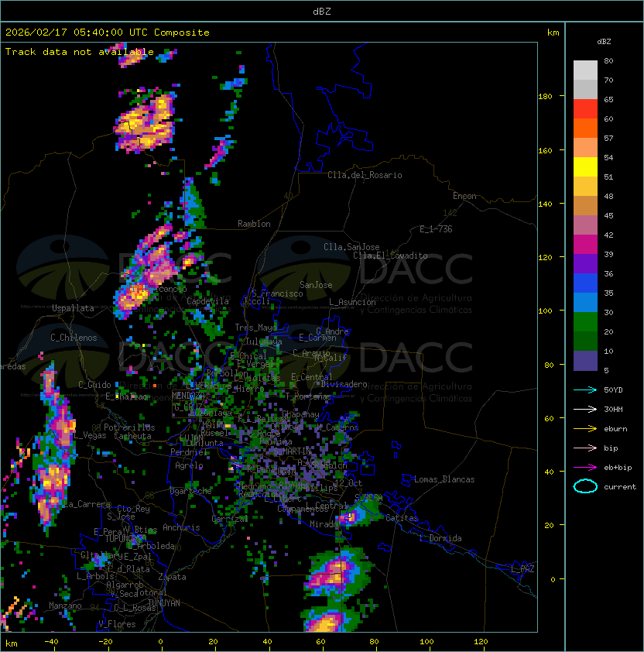
Task: Click the '-40' km tick on the horizontal axis
Action: (x=51, y=642)
